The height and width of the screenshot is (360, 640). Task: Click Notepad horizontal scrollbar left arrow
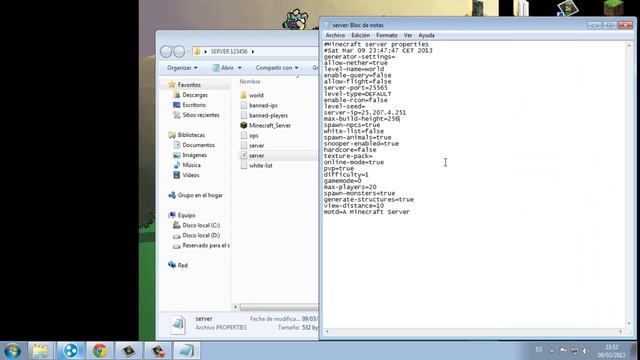[x=327, y=332]
